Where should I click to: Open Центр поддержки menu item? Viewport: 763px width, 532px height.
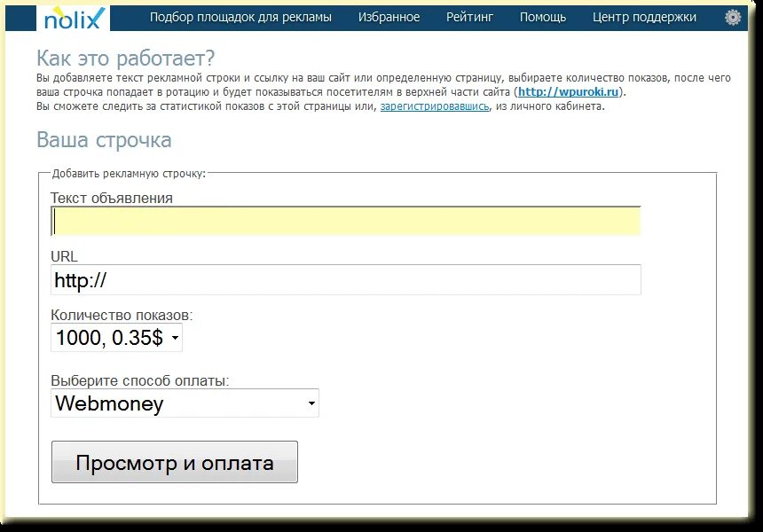click(644, 18)
